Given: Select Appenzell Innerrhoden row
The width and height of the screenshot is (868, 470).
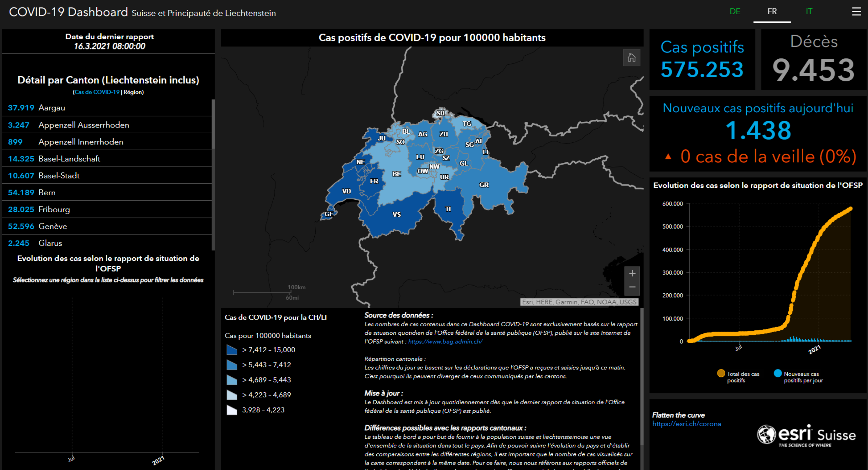Looking at the screenshot, I should [x=107, y=142].
